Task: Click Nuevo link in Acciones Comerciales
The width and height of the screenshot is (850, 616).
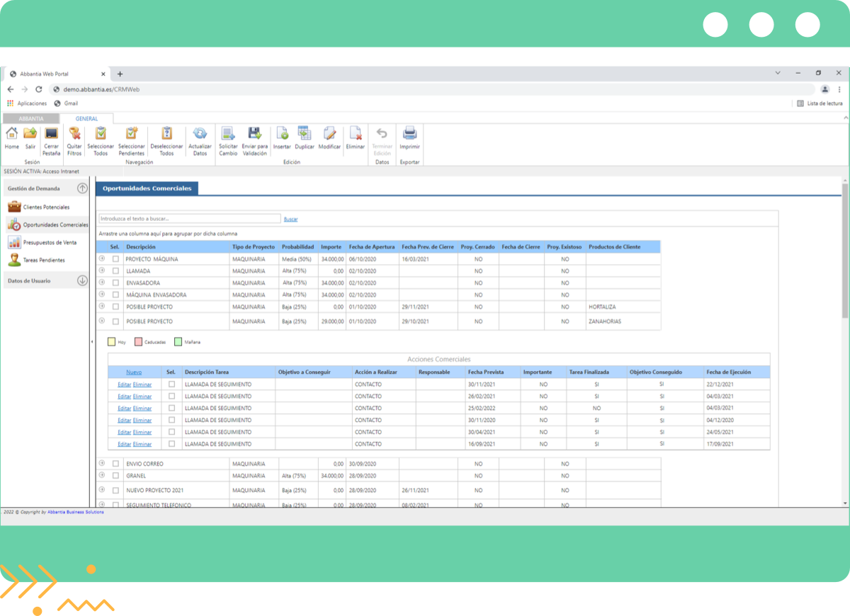Action: (134, 372)
